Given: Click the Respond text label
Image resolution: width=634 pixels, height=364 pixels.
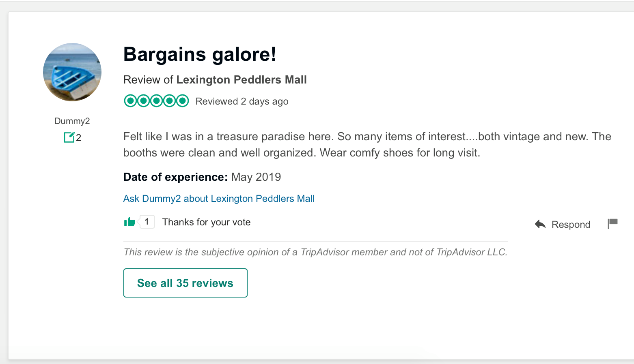Looking at the screenshot, I should click(571, 225).
